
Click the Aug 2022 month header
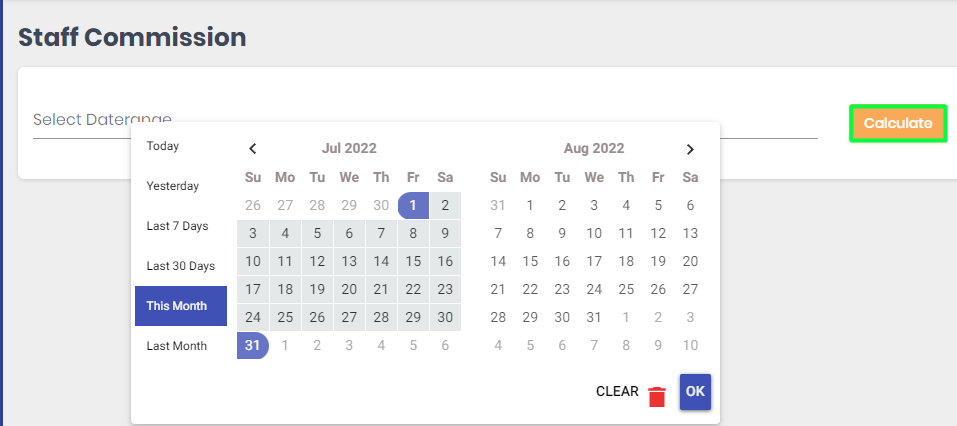(594, 148)
